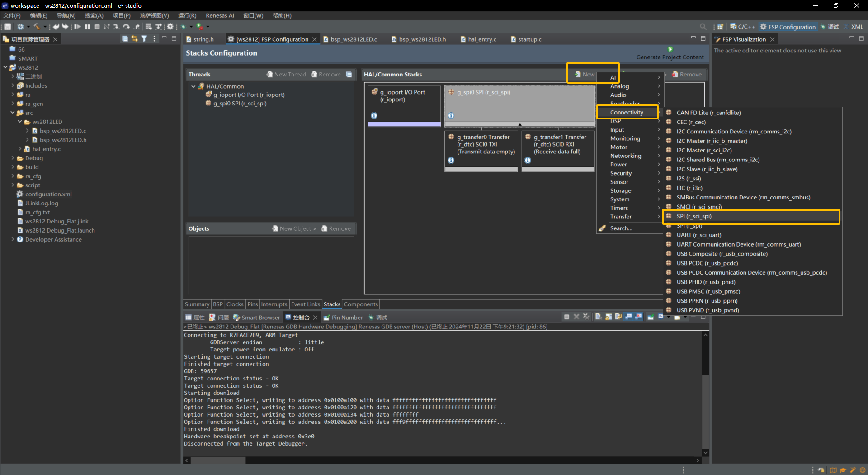Click the filter funnel icon in project explorer
Screen dimensions: 868x475
tap(144, 39)
